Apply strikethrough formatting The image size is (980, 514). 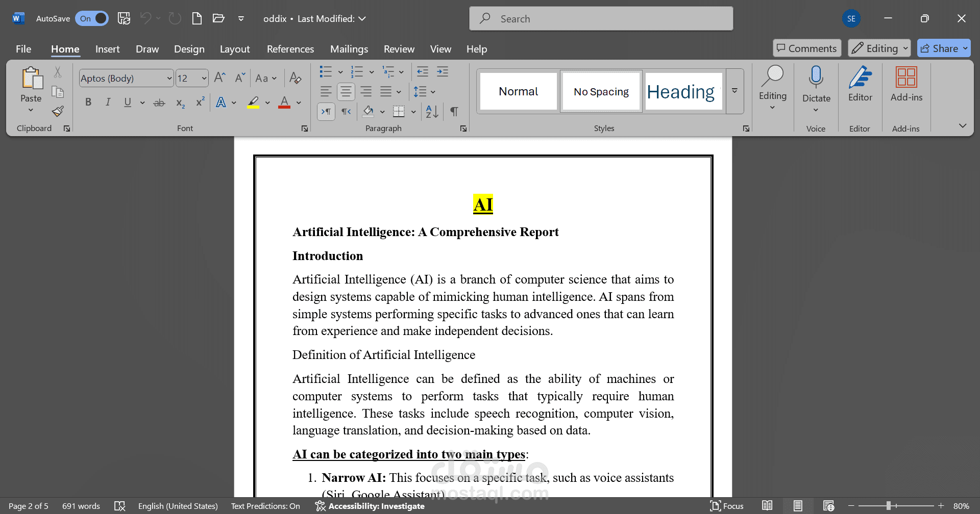(159, 102)
